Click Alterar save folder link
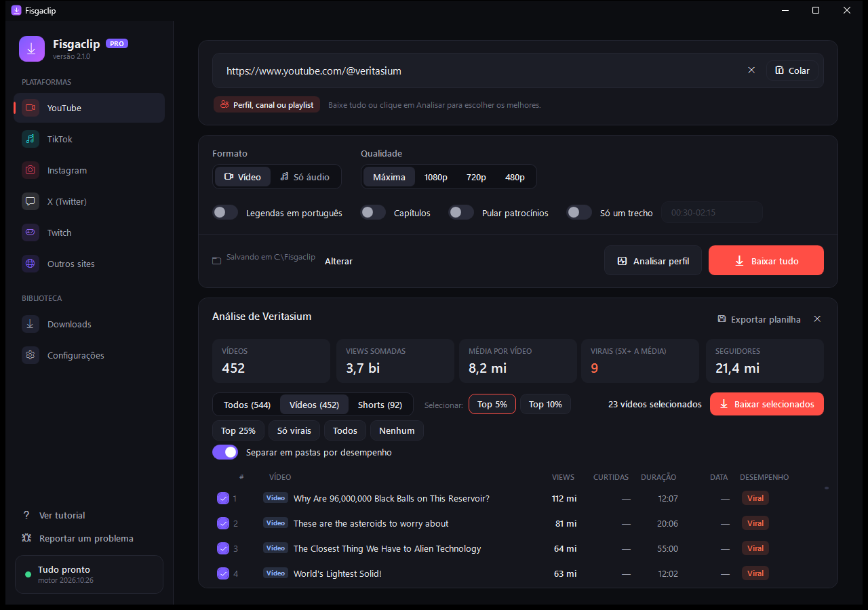This screenshot has width=868, height=610. tap(338, 261)
